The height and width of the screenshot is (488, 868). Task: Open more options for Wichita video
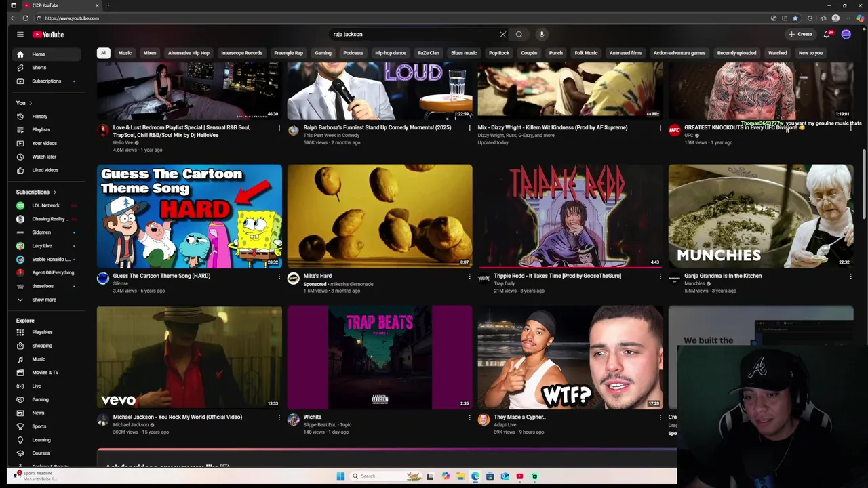click(469, 418)
